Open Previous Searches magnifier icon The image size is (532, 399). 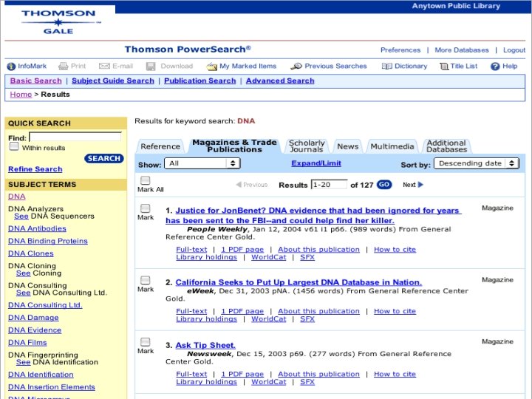pyautogui.click(x=296, y=66)
